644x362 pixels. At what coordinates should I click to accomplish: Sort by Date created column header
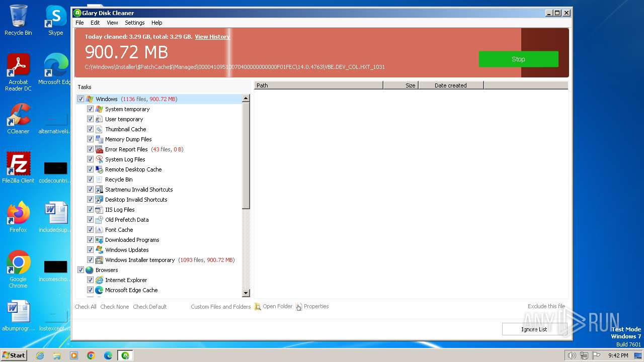pos(451,85)
